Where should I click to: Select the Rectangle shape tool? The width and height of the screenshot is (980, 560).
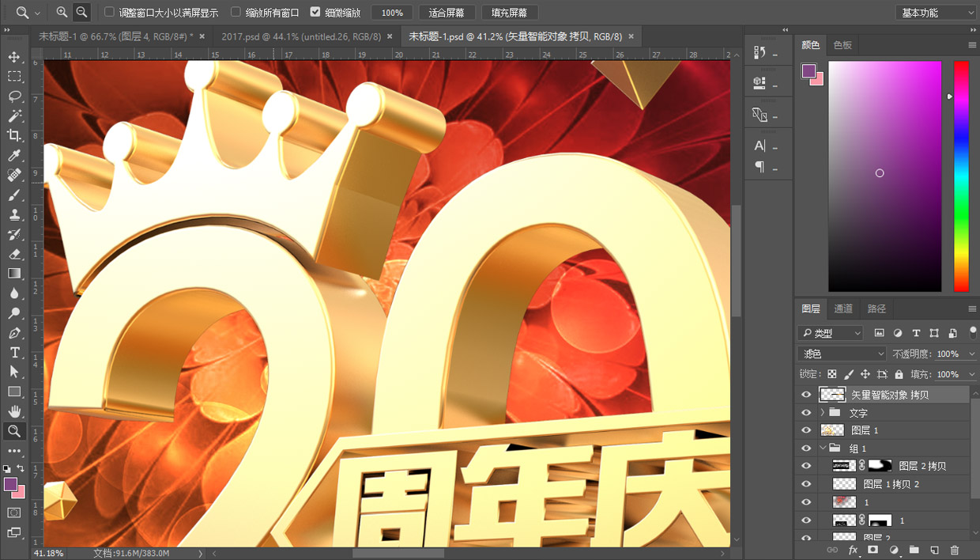pos(14,392)
